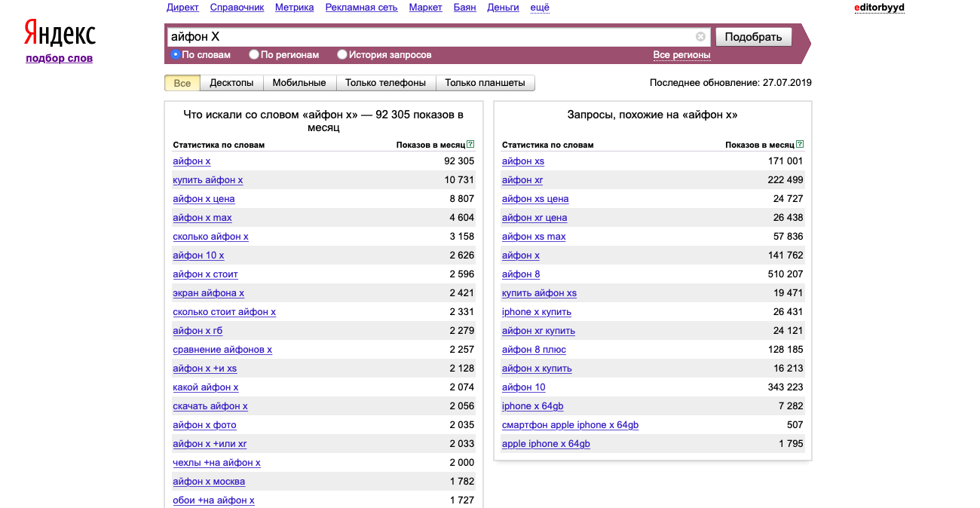Image resolution: width=980 pixels, height=508 pixels.
Task: Select 'История запросов' radio button
Action: (342, 54)
